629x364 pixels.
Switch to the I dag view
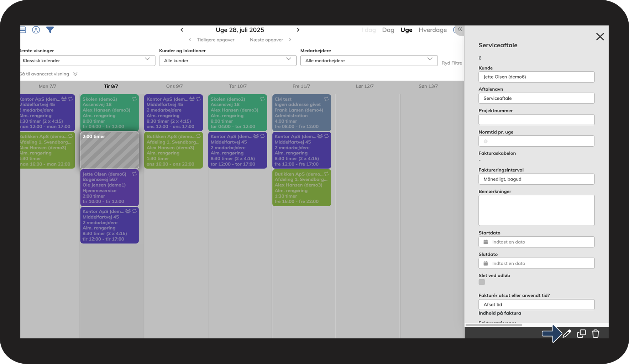[369, 30]
